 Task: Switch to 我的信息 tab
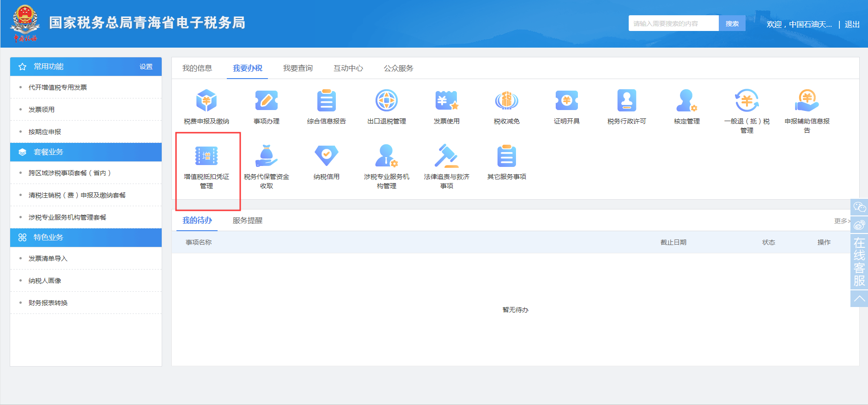[197, 68]
